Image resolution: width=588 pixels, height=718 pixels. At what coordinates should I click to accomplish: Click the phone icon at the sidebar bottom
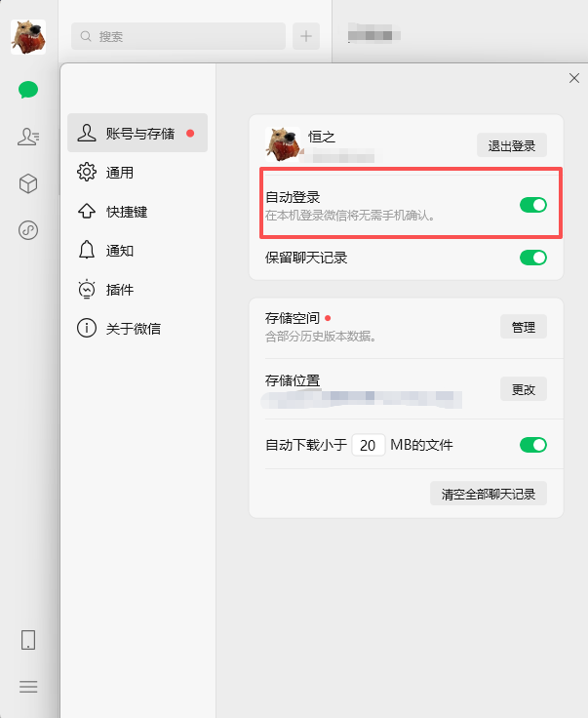point(28,640)
